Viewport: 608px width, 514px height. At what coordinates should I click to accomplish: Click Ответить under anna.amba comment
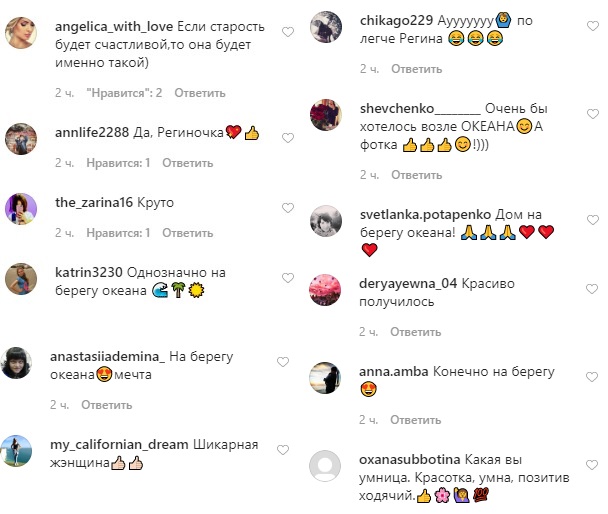(x=416, y=420)
